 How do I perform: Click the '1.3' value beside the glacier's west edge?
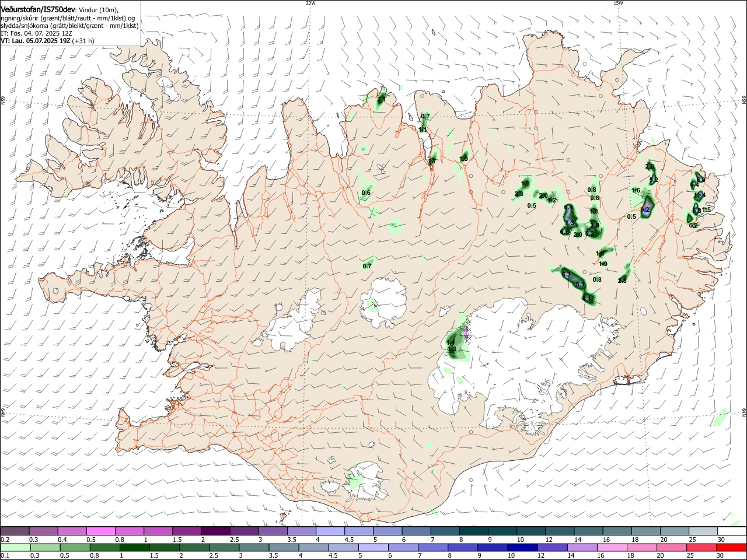(452, 349)
